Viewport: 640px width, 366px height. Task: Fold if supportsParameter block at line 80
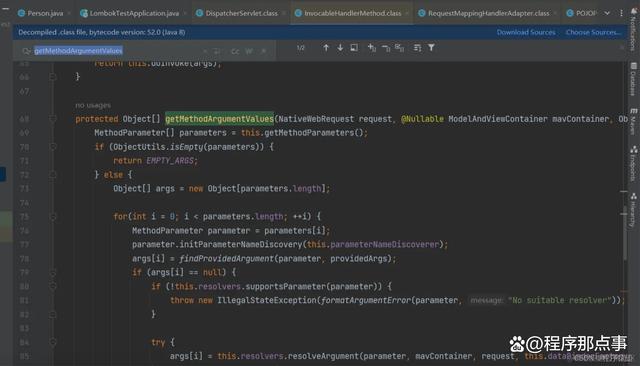coord(53,286)
